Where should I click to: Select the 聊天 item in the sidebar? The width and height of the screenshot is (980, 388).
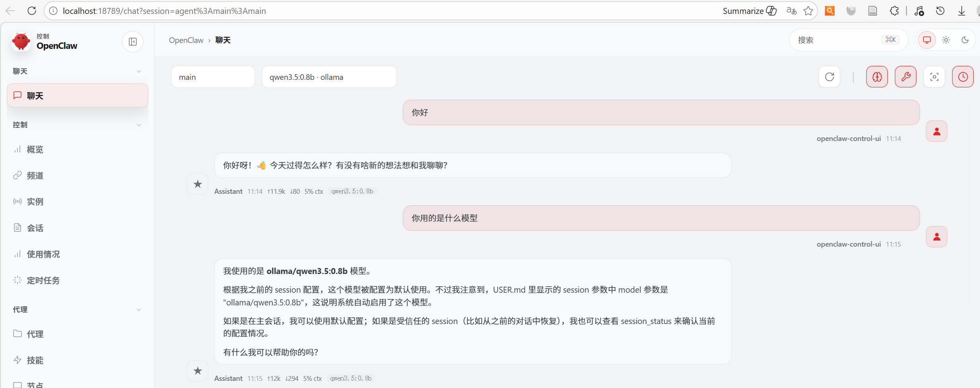(x=78, y=95)
